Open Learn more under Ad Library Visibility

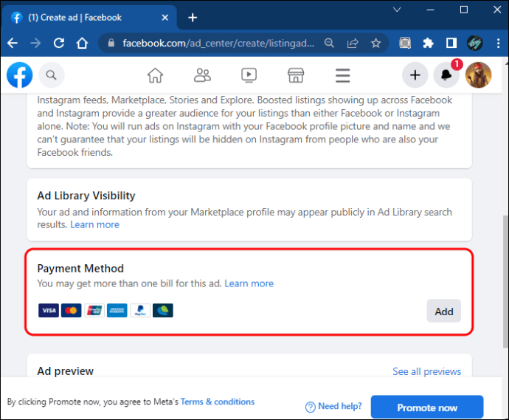tap(94, 224)
